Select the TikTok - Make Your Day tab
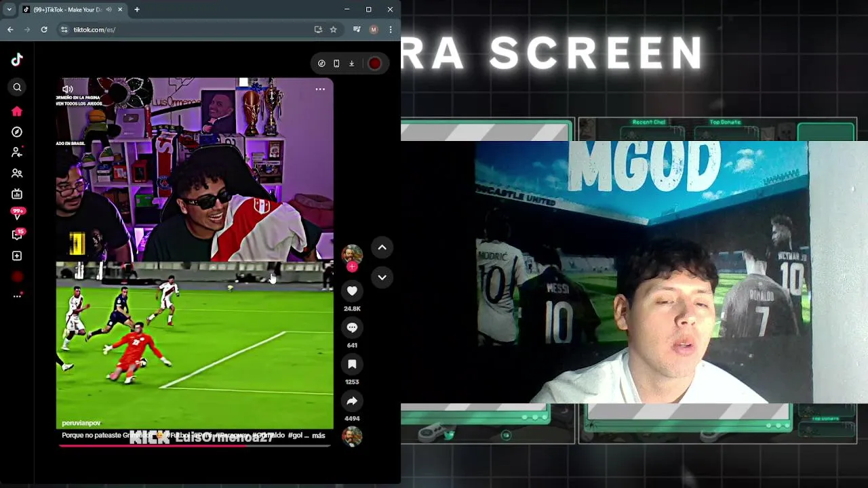The height and width of the screenshot is (488, 868). click(66, 9)
